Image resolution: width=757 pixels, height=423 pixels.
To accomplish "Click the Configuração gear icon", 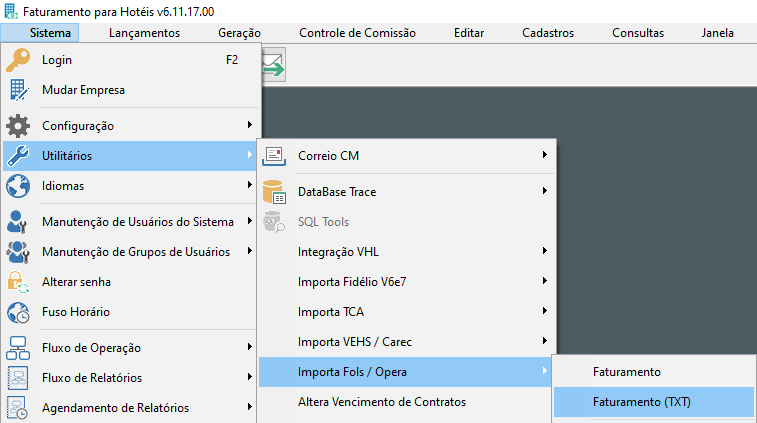I will pos(18,126).
